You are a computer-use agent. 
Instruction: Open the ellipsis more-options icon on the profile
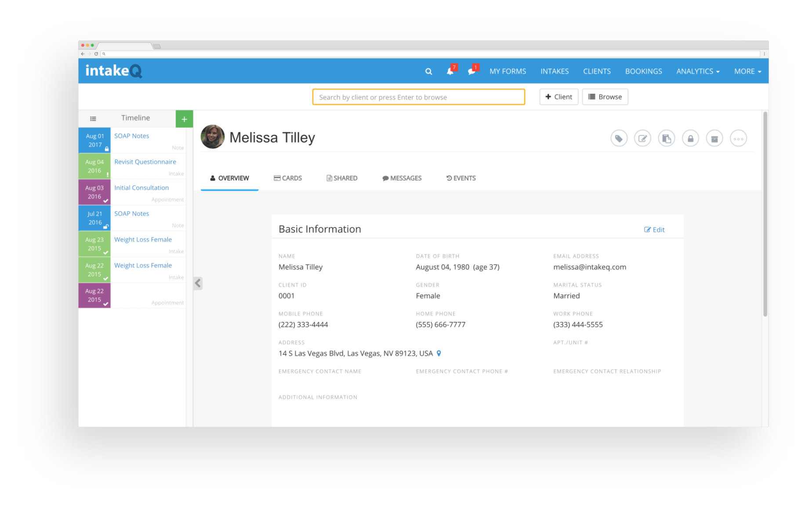tap(738, 138)
